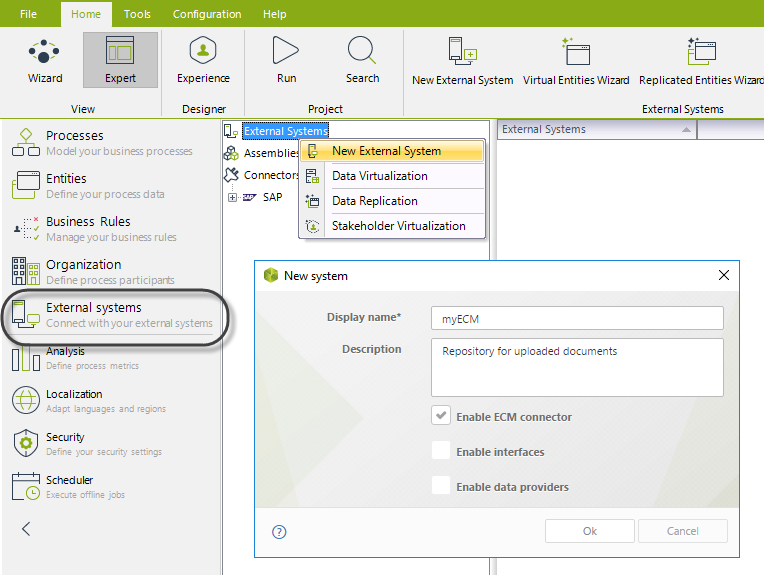Confirm with the Ok button
The image size is (764, 575).
pos(590,531)
